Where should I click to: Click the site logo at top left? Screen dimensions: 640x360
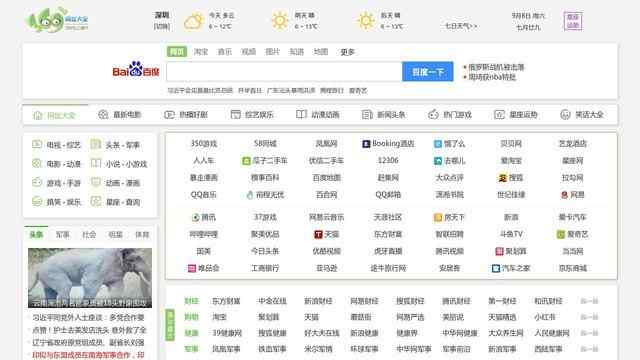point(57,20)
